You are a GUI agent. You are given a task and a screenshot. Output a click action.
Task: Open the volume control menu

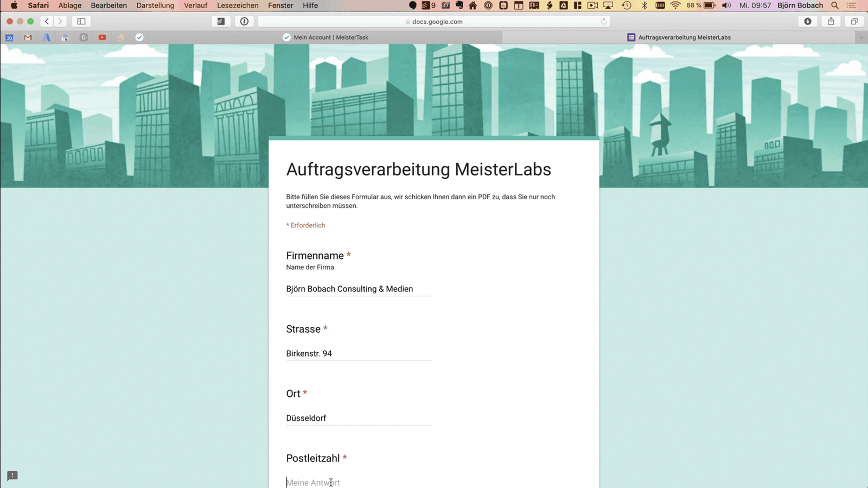coord(726,5)
